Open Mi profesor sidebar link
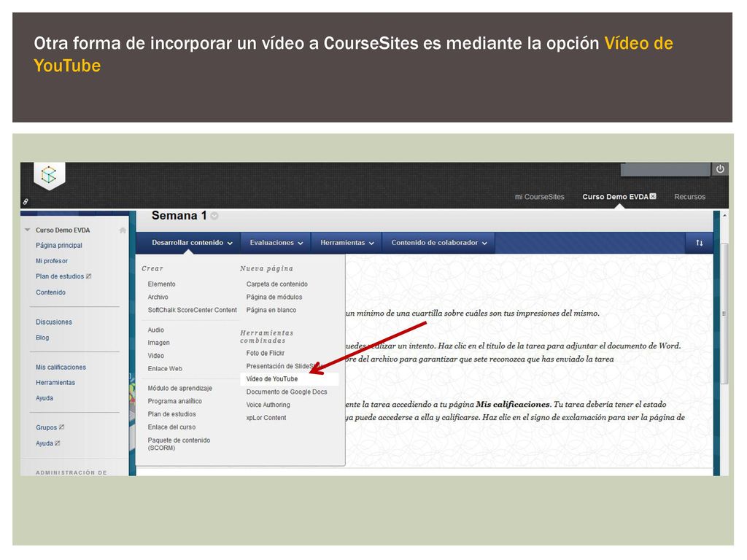747x560 pixels. click(x=52, y=261)
